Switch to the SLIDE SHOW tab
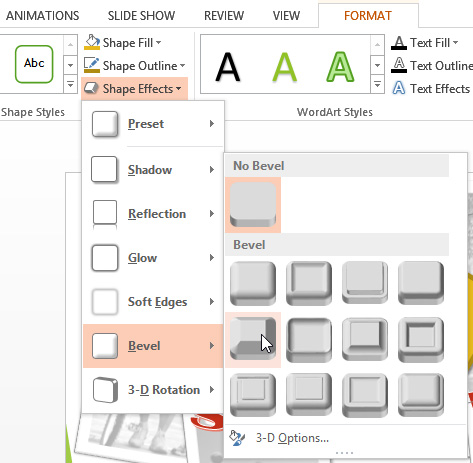Image resolution: width=473 pixels, height=463 pixels. click(x=141, y=16)
